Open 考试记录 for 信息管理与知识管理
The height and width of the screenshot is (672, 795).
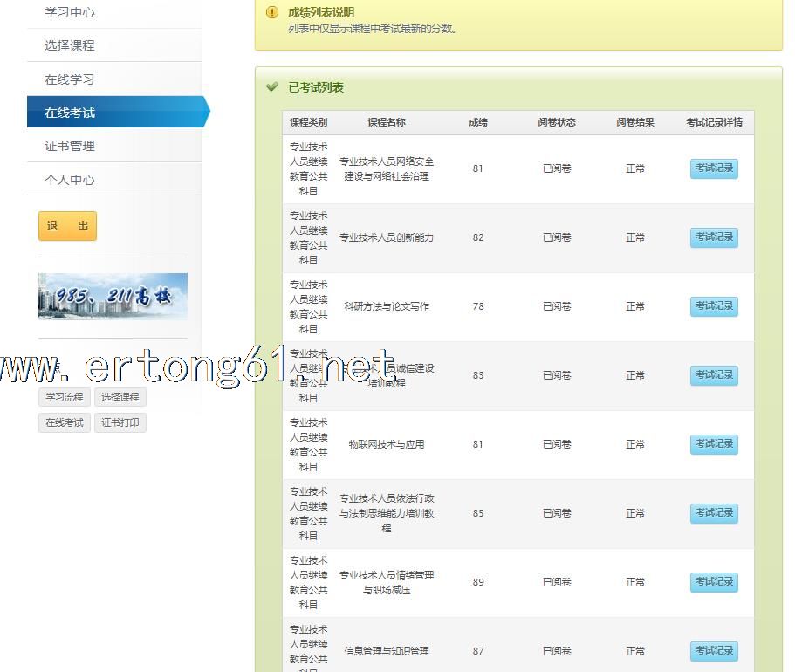714,651
